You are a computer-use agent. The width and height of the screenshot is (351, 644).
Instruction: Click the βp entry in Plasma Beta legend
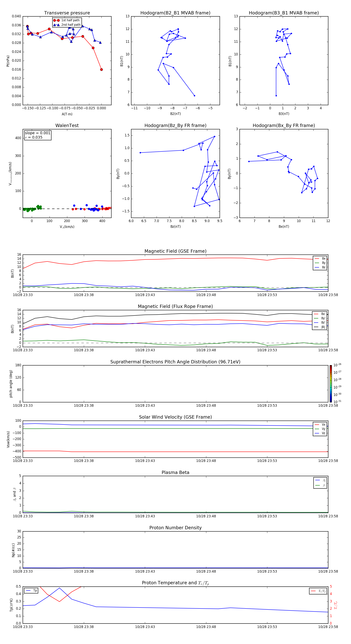click(x=320, y=480)
